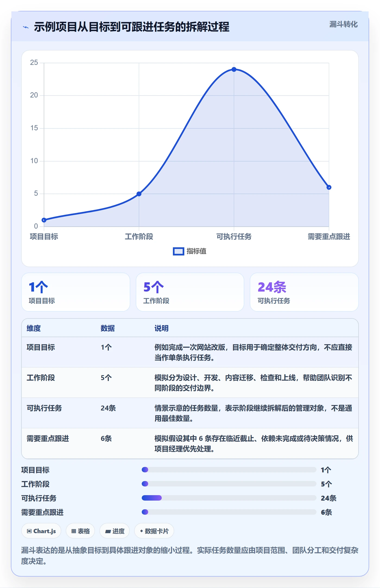Click the 指标值 legend label

[x=197, y=251]
